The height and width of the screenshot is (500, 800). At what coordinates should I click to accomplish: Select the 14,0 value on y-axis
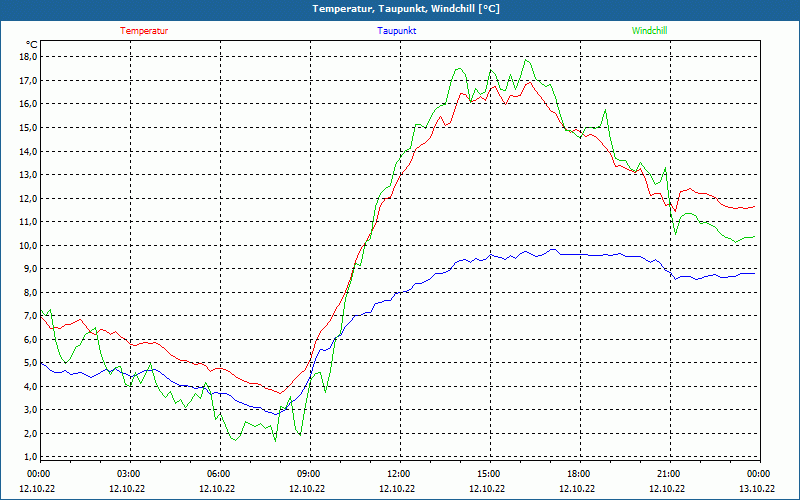tap(28, 152)
